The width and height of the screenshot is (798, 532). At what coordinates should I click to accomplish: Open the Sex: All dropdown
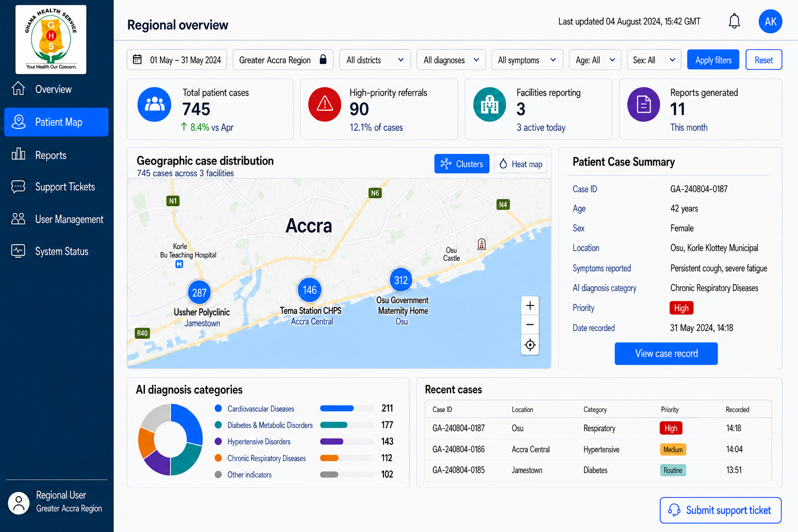tap(654, 60)
